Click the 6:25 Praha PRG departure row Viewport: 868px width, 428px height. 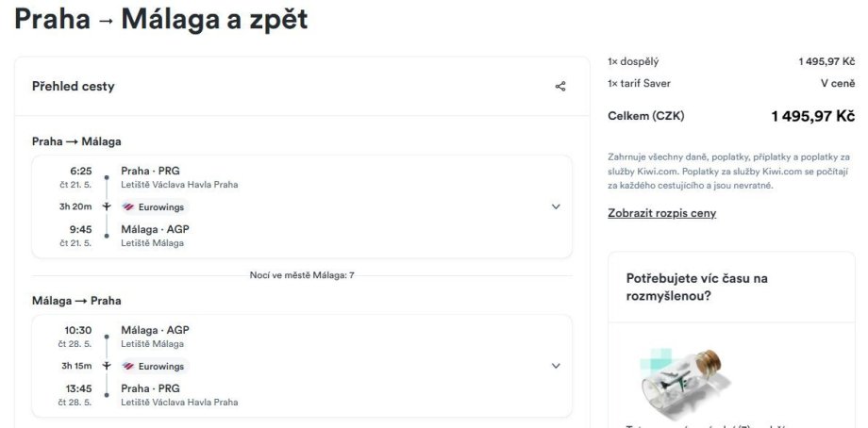coord(150,172)
